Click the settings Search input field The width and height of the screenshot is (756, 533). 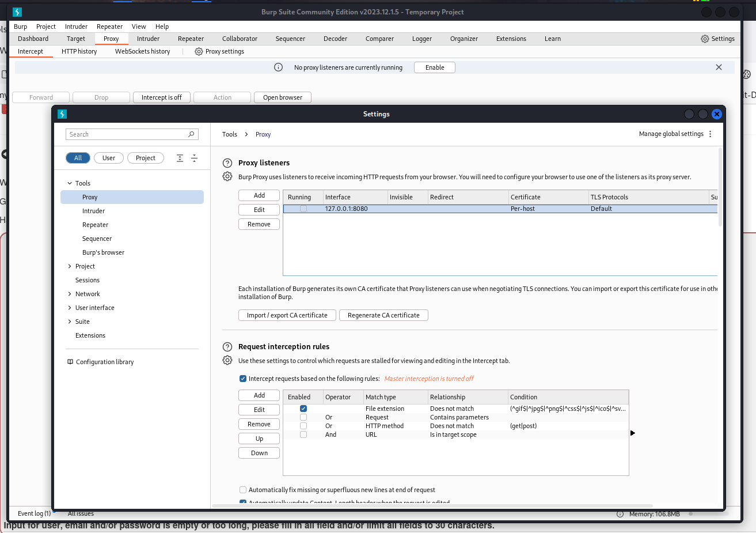[127, 134]
